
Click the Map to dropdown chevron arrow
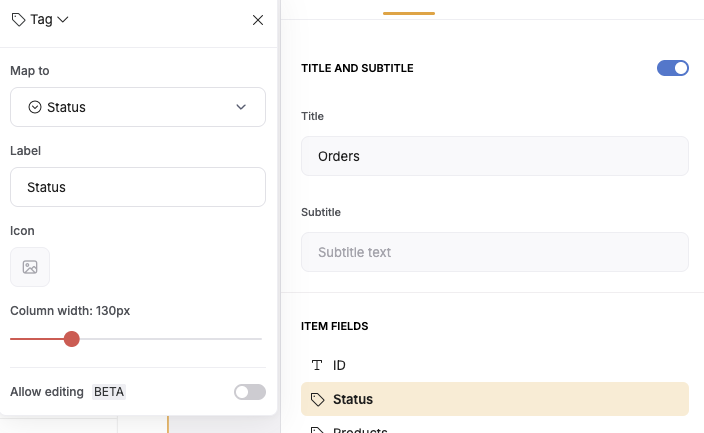pyautogui.click(x=241, y=107)
